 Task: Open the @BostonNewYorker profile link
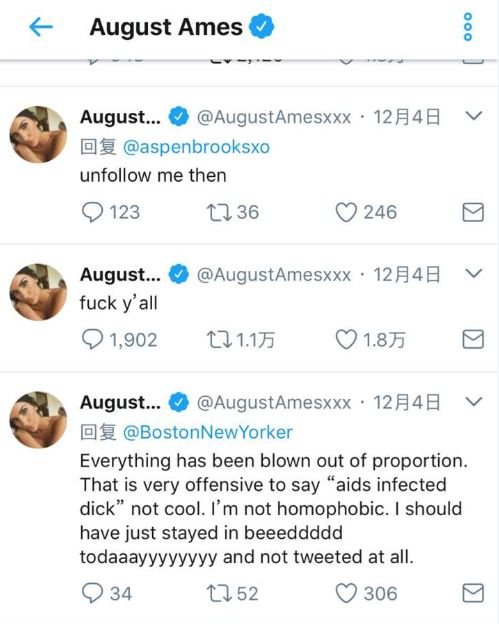pos(208,432)
